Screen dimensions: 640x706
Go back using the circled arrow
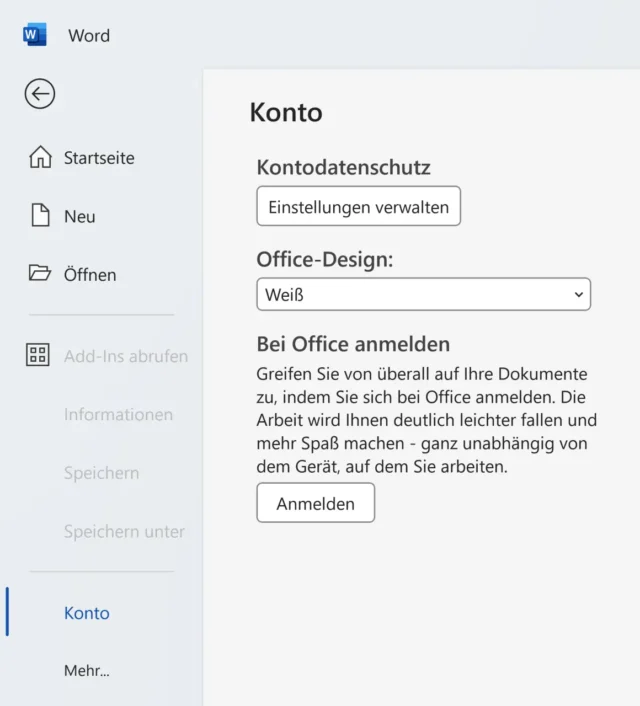tap(40, 94)
